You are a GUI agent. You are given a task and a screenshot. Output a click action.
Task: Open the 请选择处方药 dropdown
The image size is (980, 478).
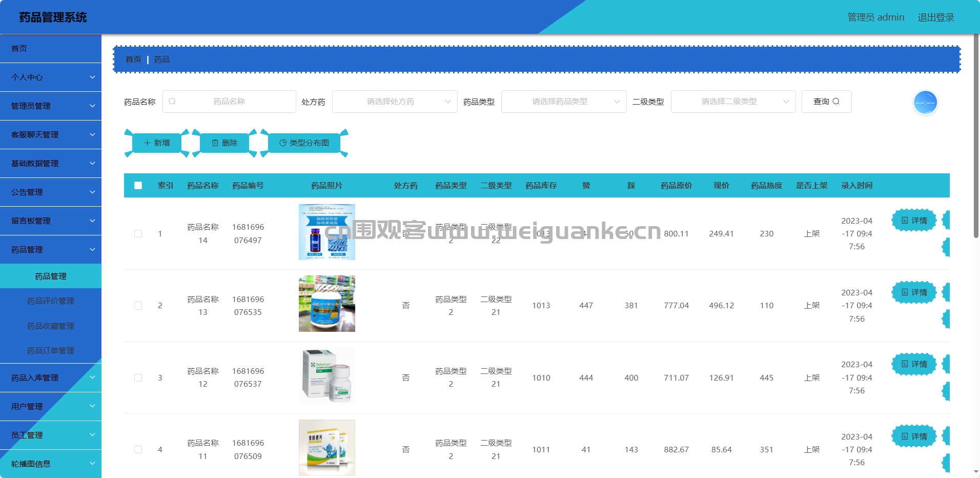(394, 101)
